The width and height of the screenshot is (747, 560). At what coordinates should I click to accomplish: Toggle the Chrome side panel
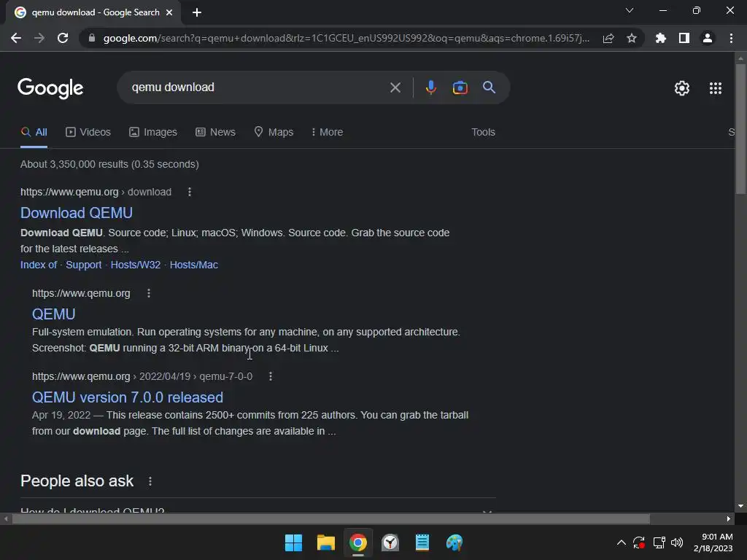coord(684,38)
